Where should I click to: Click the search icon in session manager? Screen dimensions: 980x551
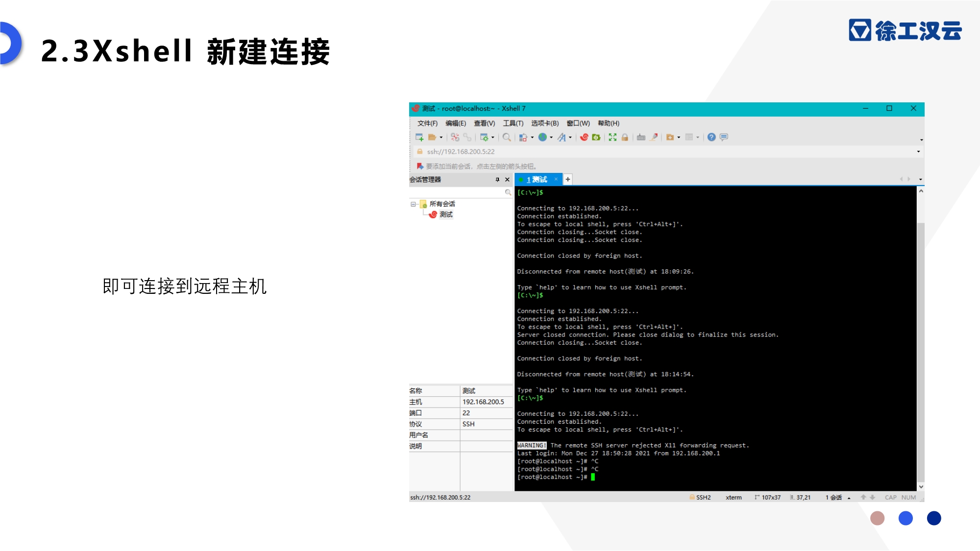[508, 192]
